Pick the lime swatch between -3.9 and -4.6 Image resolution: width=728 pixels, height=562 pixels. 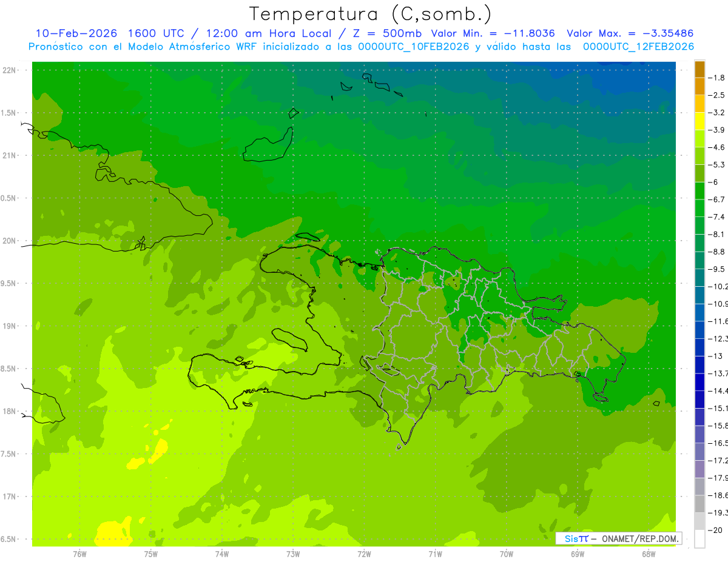(699, 139)
